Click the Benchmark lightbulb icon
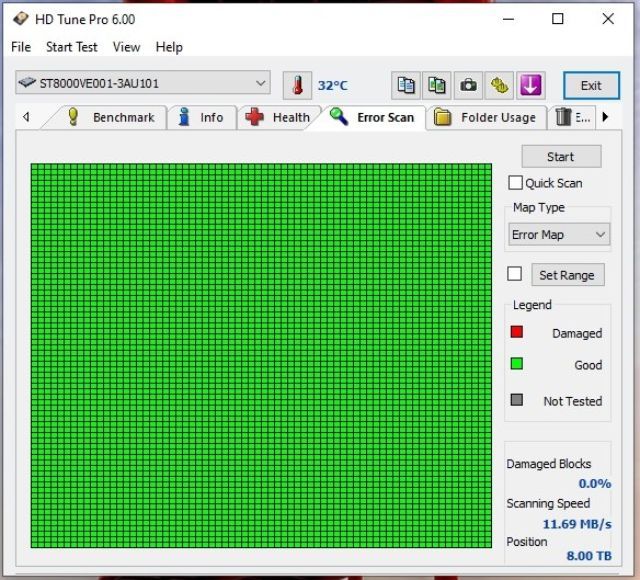 (73, 117)
